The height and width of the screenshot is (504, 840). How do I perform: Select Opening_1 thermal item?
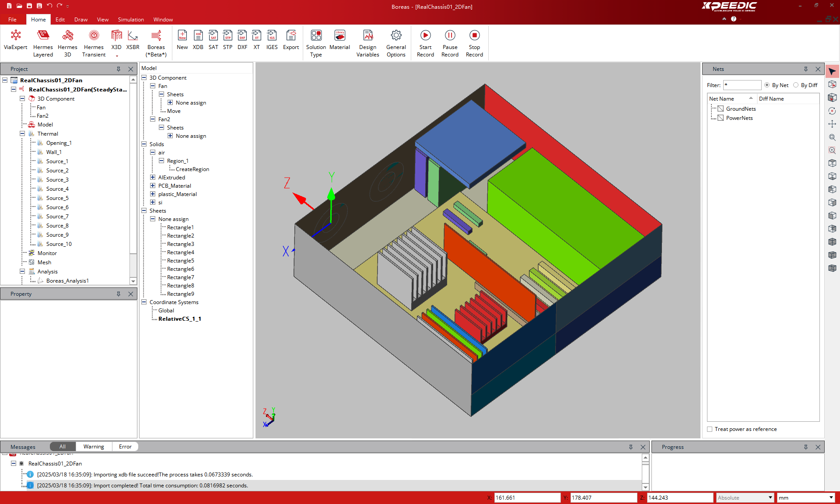click(x=59, y=143)
